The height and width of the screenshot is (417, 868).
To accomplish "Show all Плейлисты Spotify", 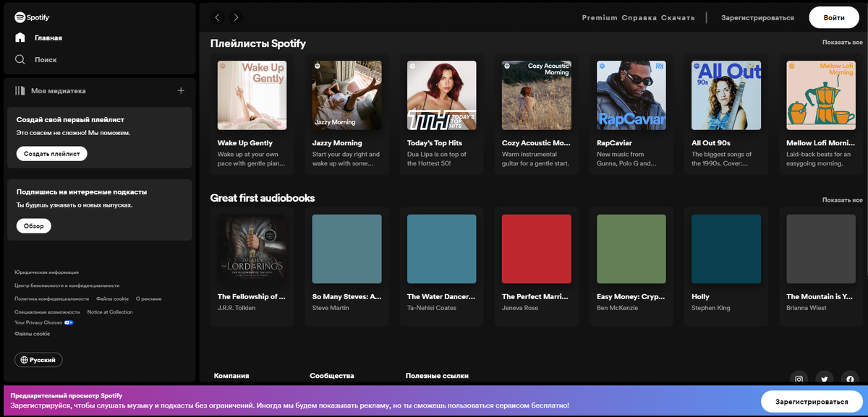I will pyautogui.click(x=842, y=43).
